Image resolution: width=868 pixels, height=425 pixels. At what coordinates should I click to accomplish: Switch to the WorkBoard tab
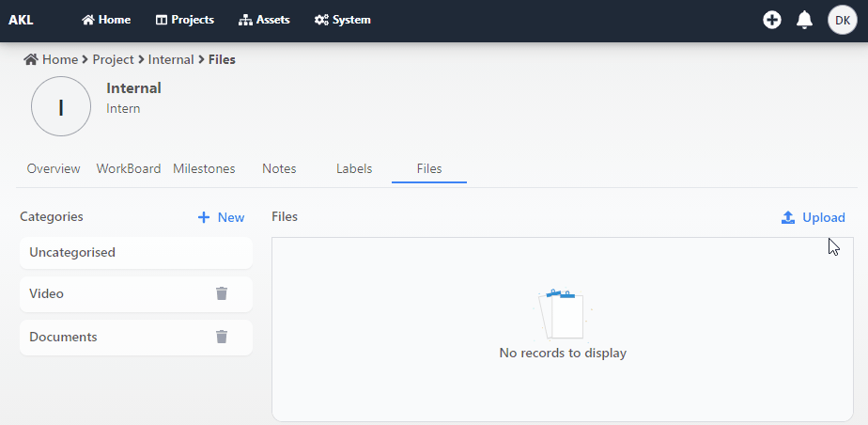pos(129,168)
